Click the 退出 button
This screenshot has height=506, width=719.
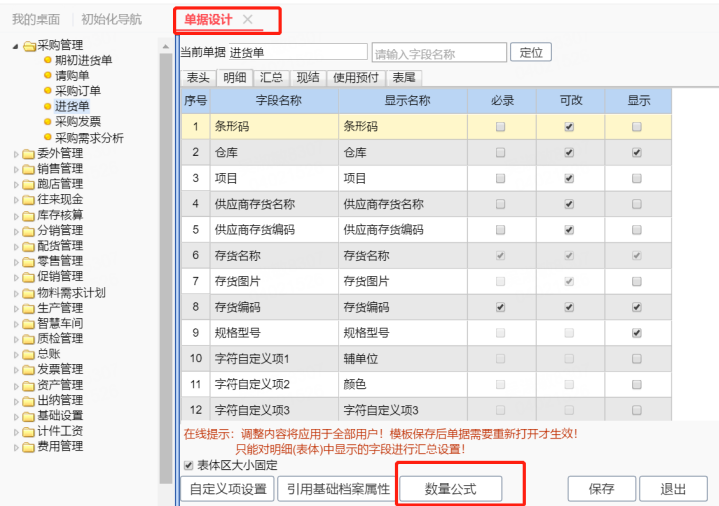673,489
